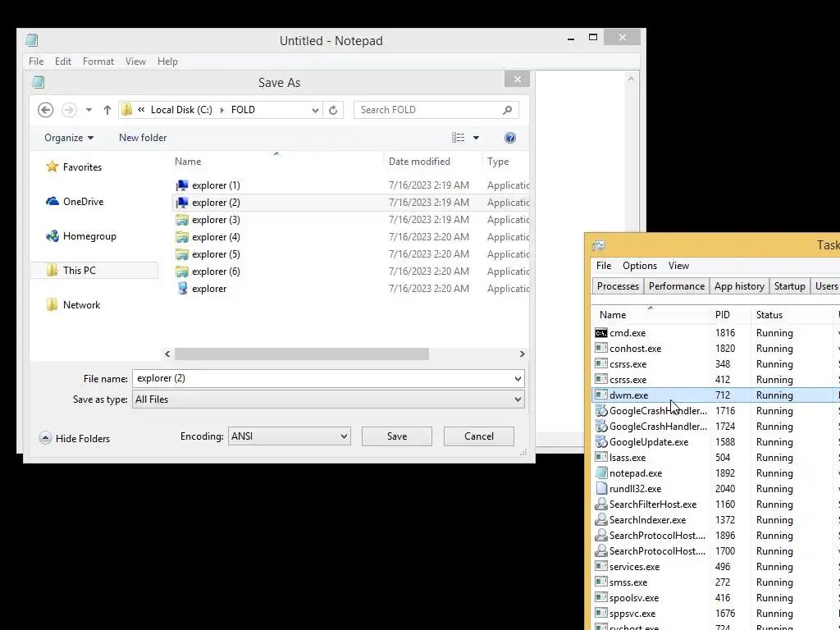This screenshot has width=840, height=630.
Task: Sort files by Type column header
Action: (x=498, y=162)
